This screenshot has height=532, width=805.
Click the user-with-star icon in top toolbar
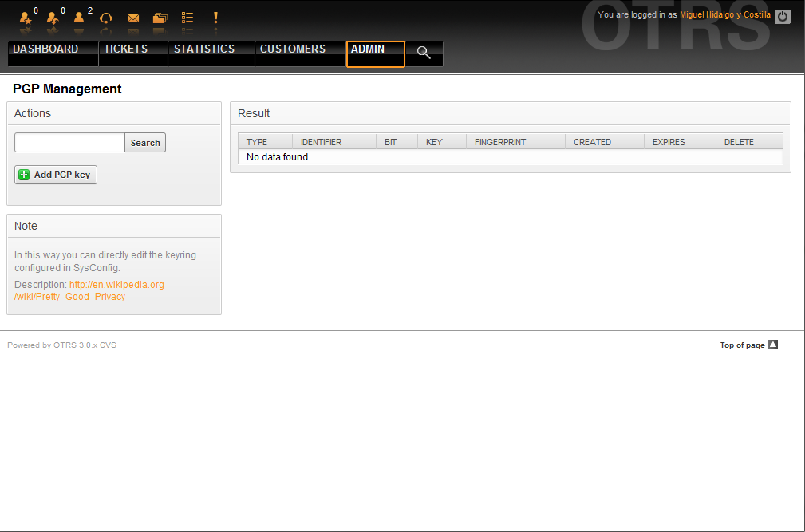click(x=26, y=18)
